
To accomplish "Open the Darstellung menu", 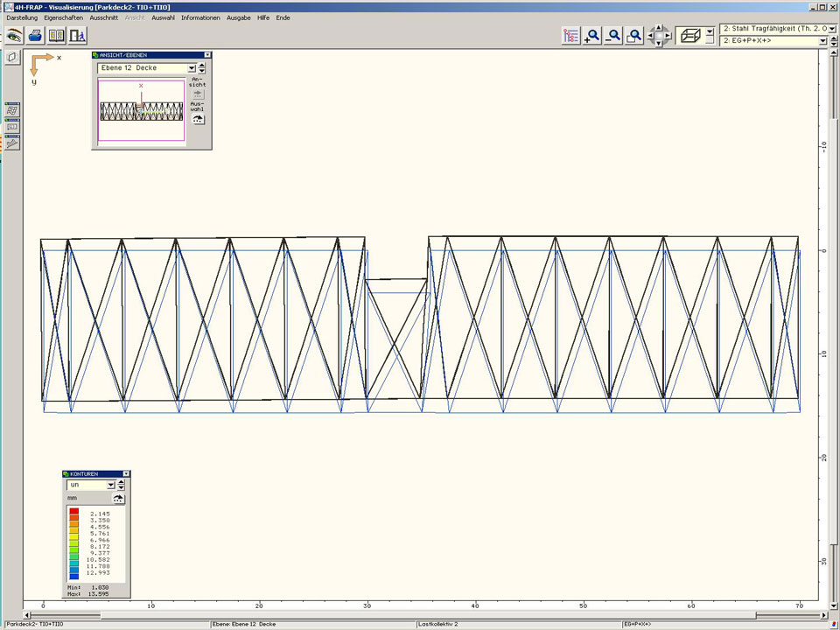I will (22, 17).
